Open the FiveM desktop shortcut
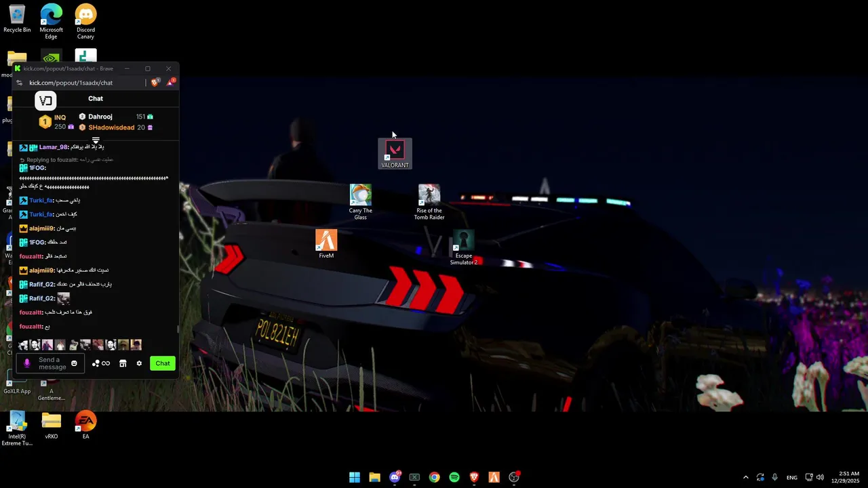The height and width of the screenshot is (488, 868). tap(326, 244)
